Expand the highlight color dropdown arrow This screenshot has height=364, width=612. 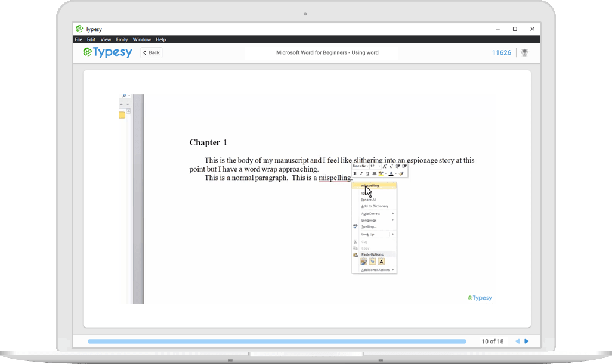click(385, 173)
